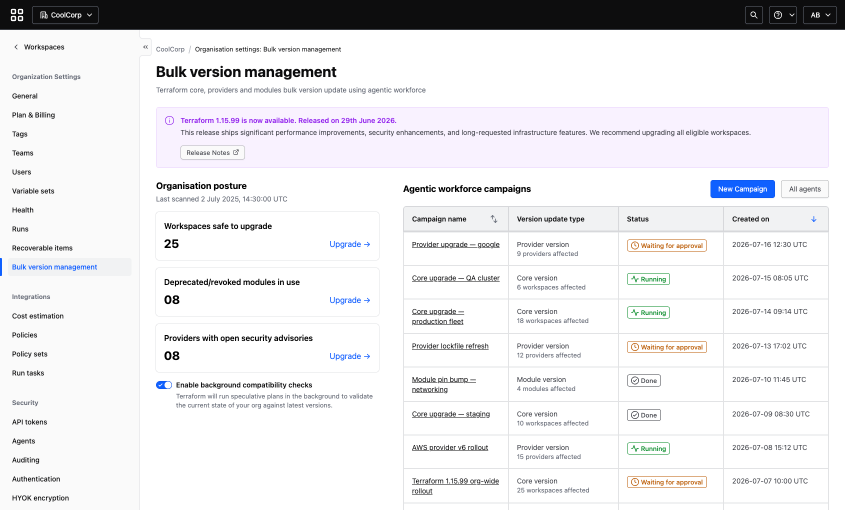Open Teams settings
Viewport: 845px width, 510px height.
pyautogui.click(x=23, y=153)
